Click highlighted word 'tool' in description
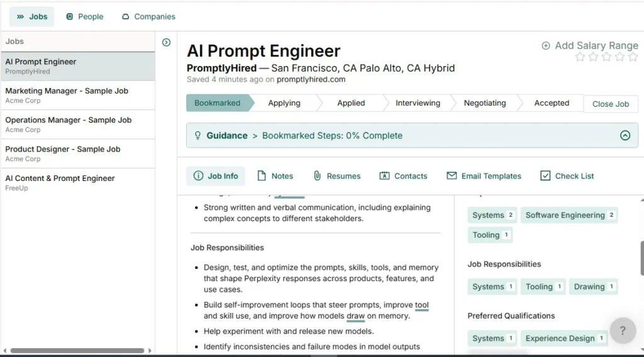This screenshot has width=644, height=357. pyautogui.click(x=421, y=305)
